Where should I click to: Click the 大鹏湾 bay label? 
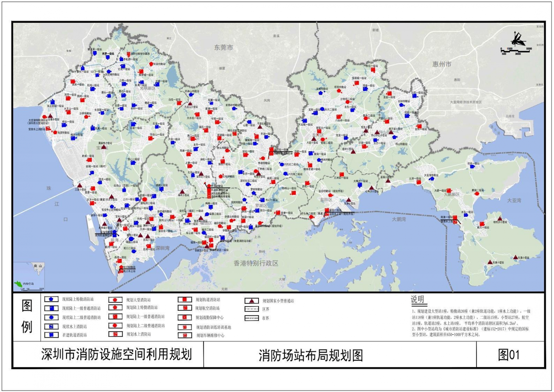(x=398, y=219)
